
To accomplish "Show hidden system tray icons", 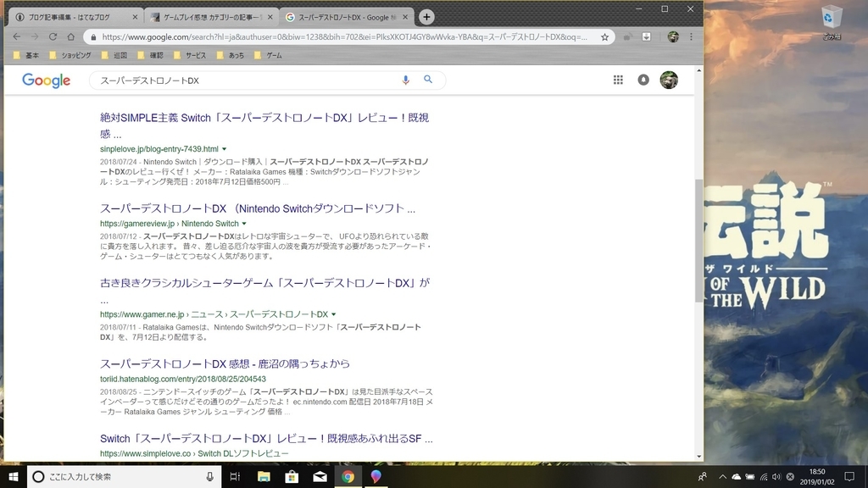I will [722, 476].
